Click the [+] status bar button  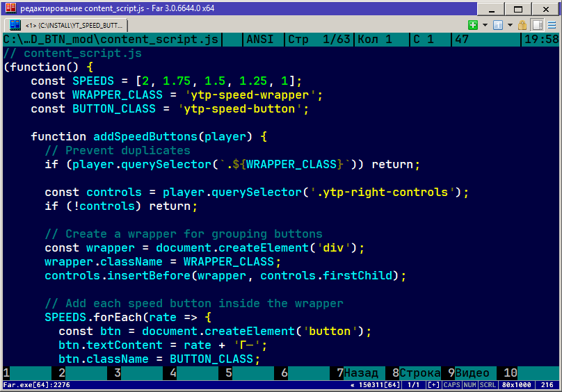click(x=434, y=385)
